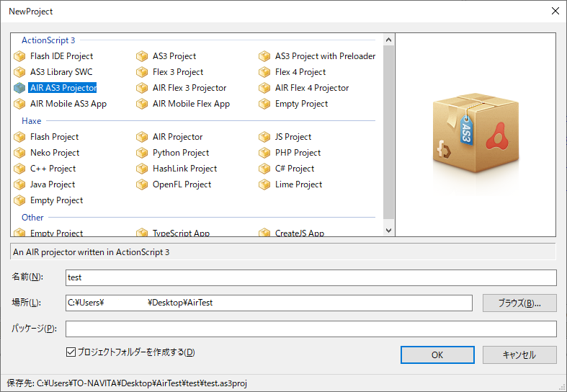Choose the Haxe AIR Projector icon
Viewport: 567px width, 392px height.
(142, 137)
